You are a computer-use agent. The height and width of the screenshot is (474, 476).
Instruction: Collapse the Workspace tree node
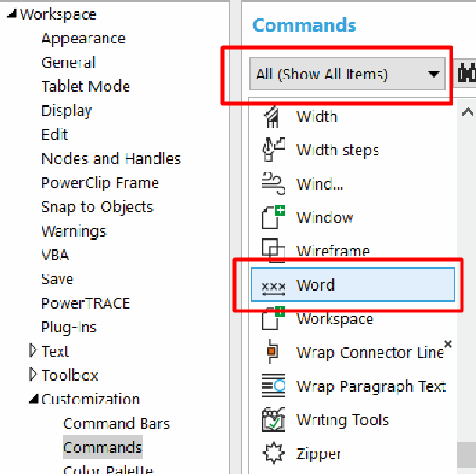(12, 14)
